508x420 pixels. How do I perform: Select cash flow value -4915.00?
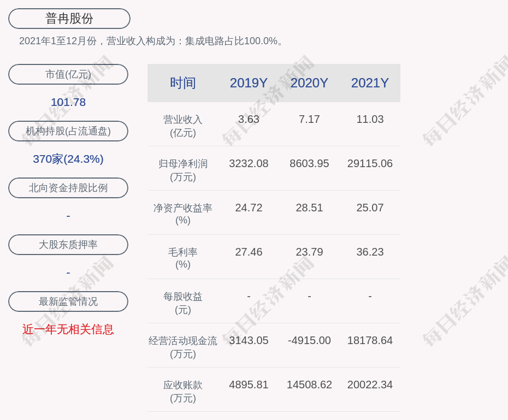(x=309, y=340)
